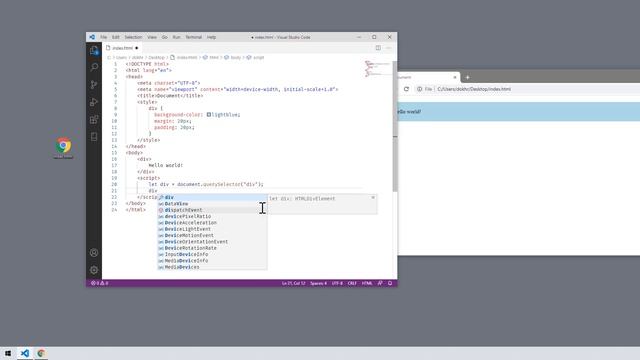Click the Hello world div in Chrome page
Image resolution: width=640 pixels, height=360 pixels.
[x=518, y=111]
